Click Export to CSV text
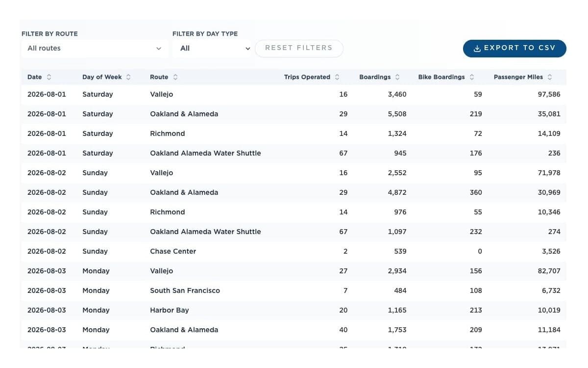588x368 pixels. 520,48
